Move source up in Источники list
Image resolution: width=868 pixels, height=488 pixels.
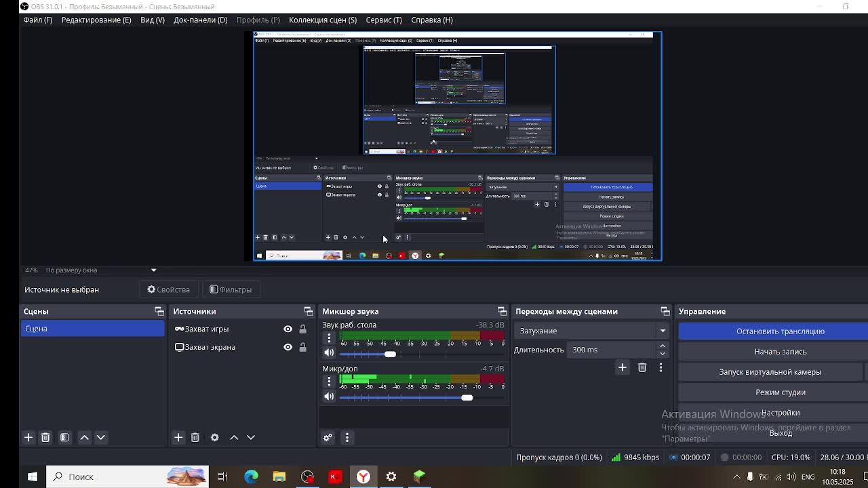tap(234, 437)
